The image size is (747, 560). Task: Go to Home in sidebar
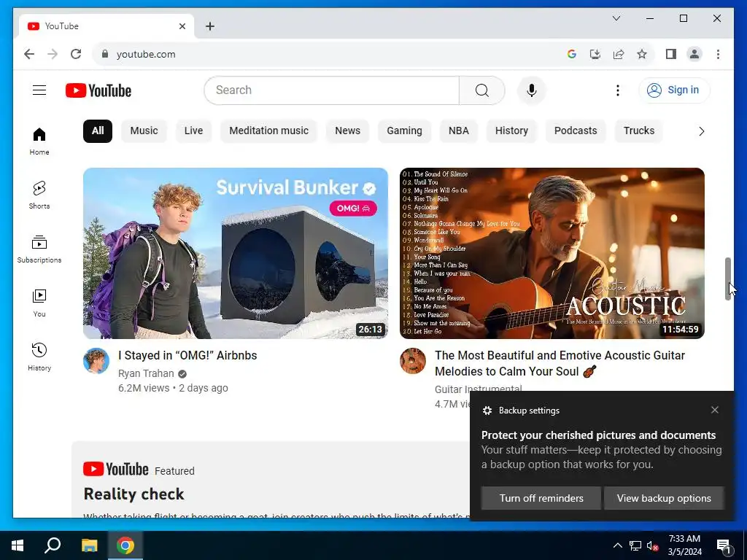click(x=39, y=141)
